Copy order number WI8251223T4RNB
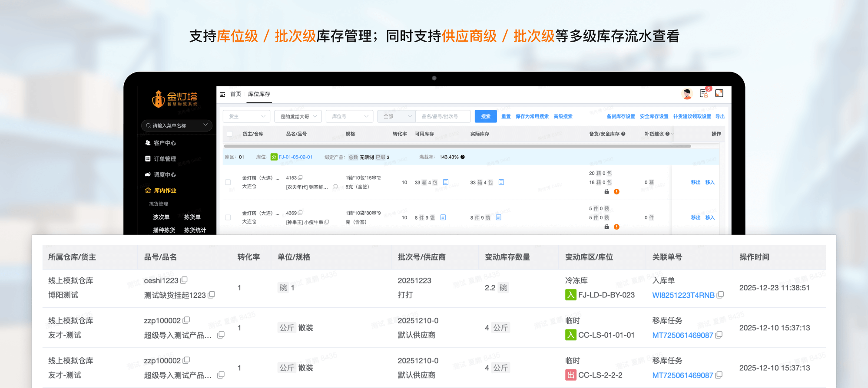868x388 pixels. [x=720, y=295]
